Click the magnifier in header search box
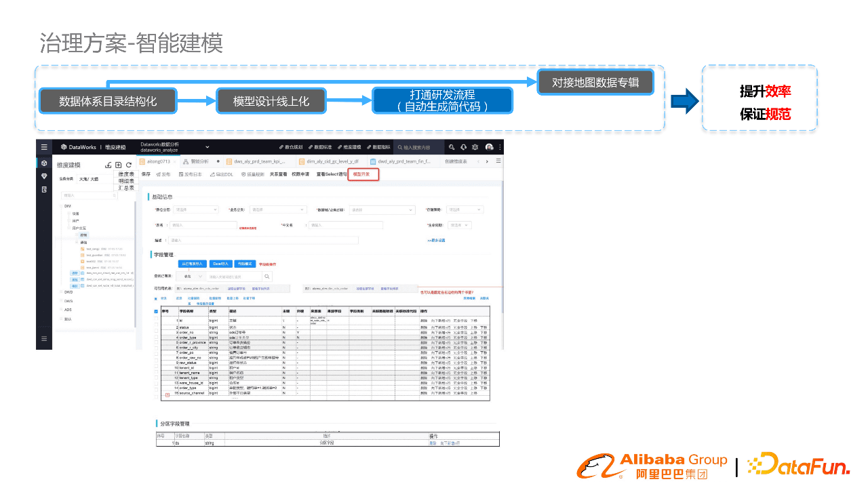 401,147
